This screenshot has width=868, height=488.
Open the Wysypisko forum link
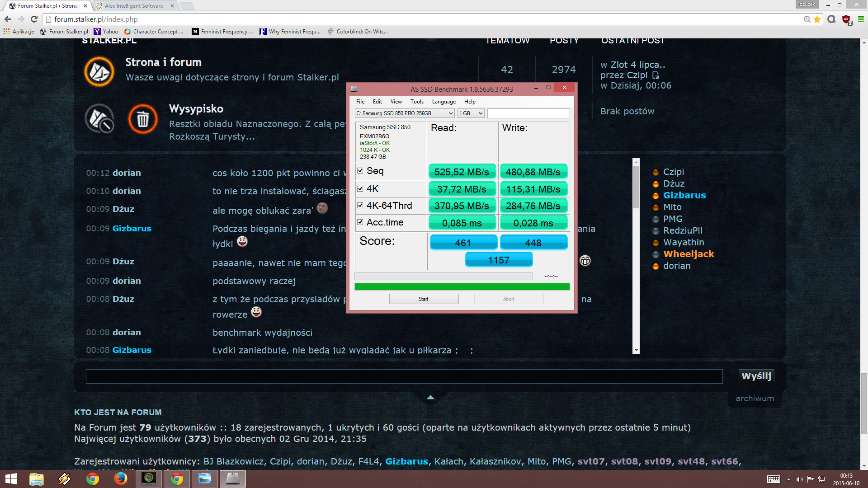[196, 109]
